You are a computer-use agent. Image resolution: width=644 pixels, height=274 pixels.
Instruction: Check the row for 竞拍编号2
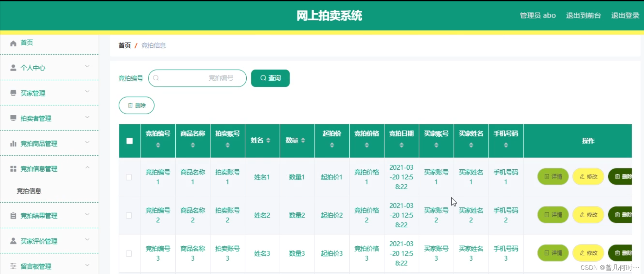pyautogui.click(x=129, y=215)
